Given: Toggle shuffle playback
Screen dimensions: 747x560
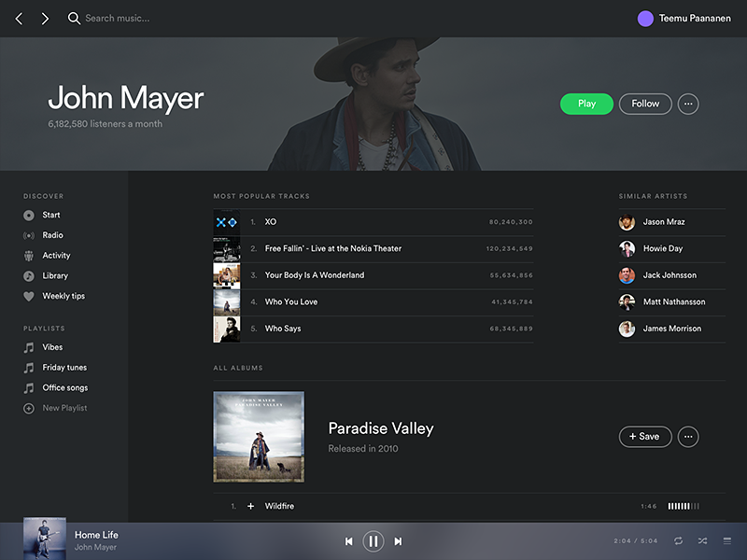Looking at the screenshot, I should pos(702,541).
